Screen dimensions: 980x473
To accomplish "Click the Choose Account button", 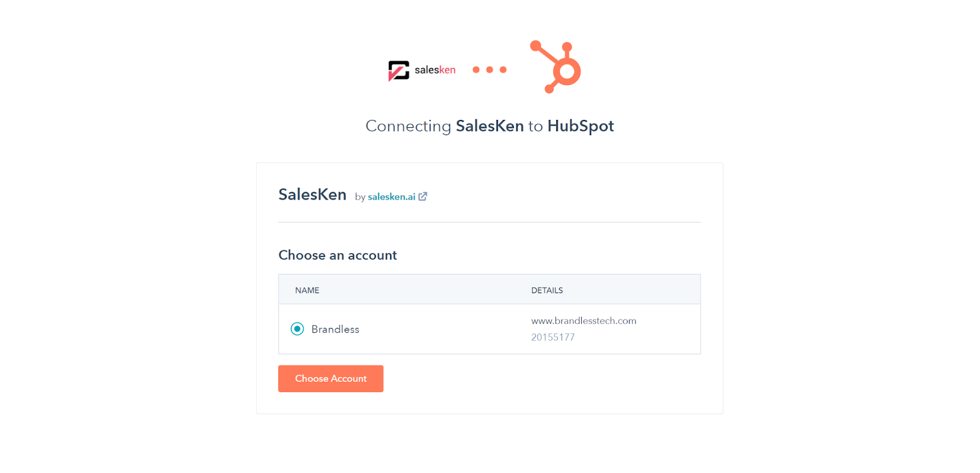I will (x=331, y=379).
